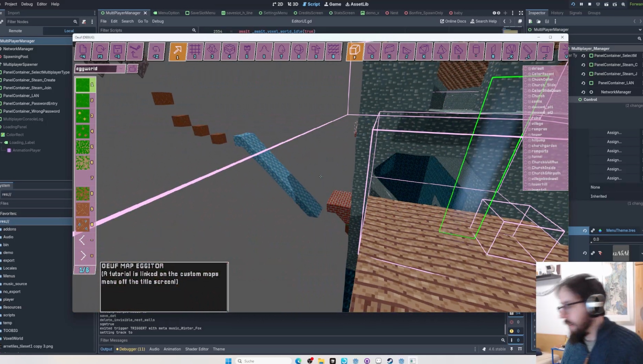Open Online Docs link
The width and height of the screenshot is (643, 364).
pyautogui.click(x=453, y=21)
